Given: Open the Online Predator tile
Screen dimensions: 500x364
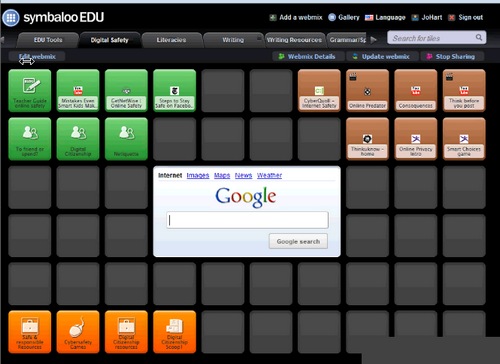Looking at the screenshot, I should [x=367, y=90].
